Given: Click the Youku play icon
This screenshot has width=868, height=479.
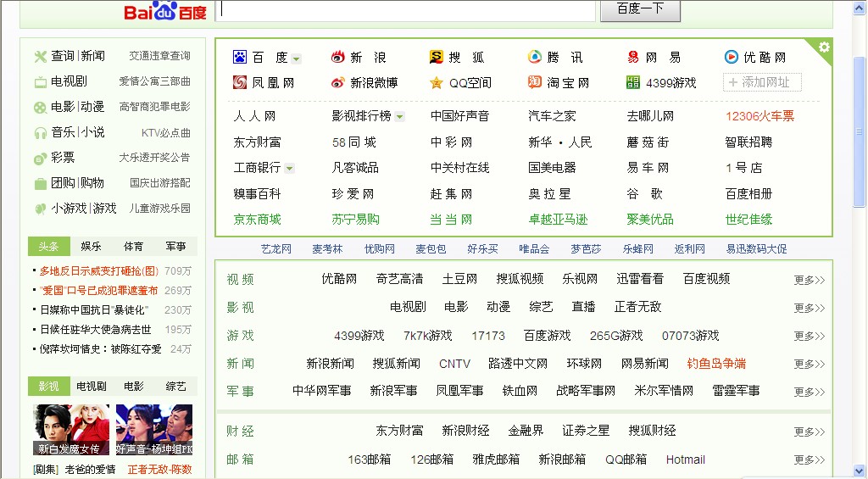Looking at the screenshot, I should [x=732, y=57].
